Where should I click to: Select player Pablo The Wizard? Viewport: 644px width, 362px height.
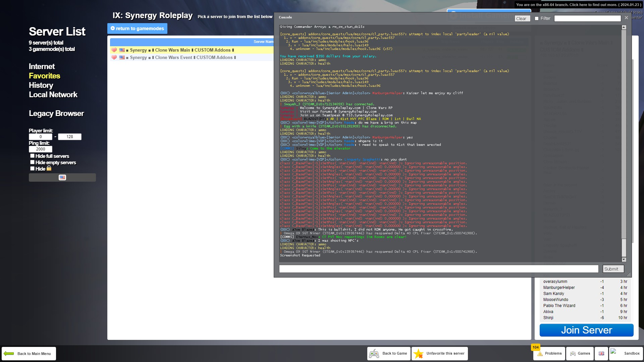pos(585,306)
